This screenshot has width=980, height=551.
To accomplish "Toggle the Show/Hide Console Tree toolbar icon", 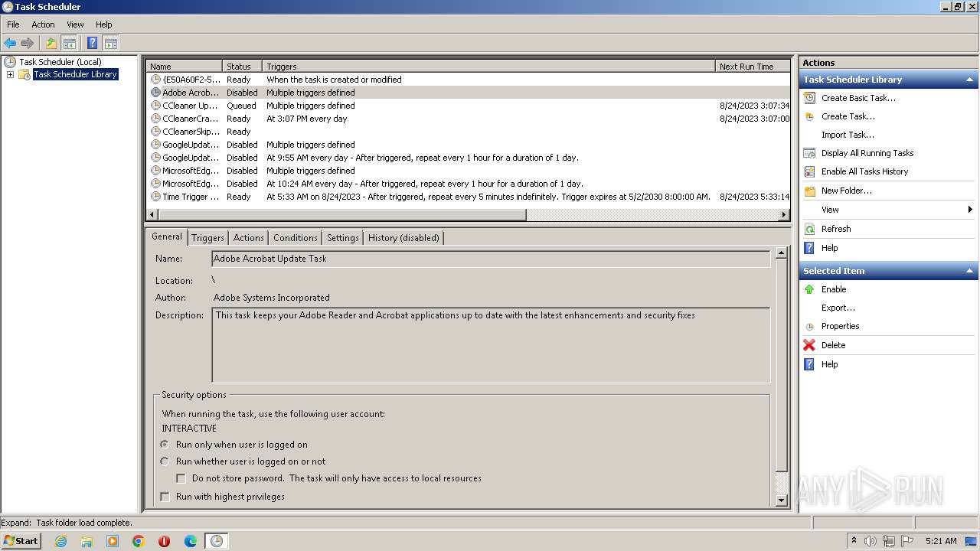I will [69, 44].
